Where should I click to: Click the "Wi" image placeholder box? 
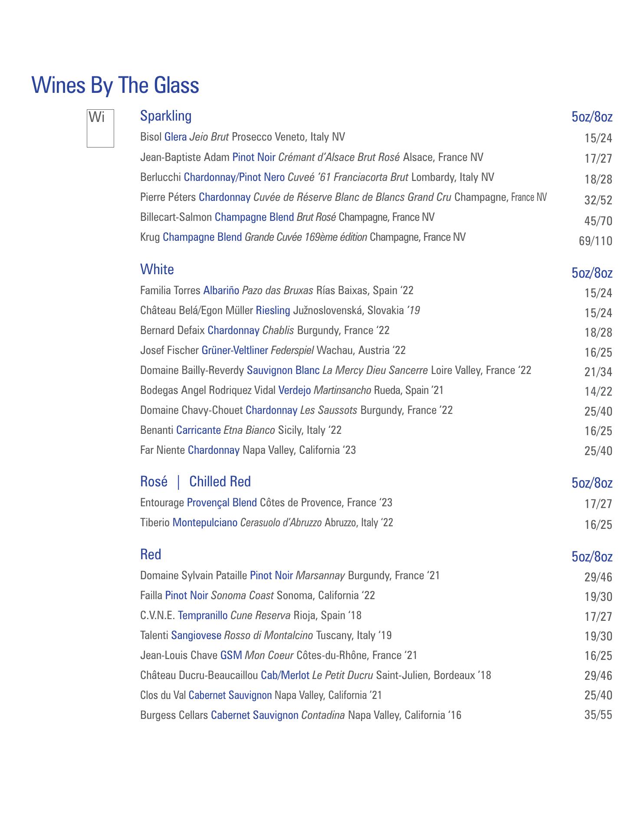coord(100,128)
